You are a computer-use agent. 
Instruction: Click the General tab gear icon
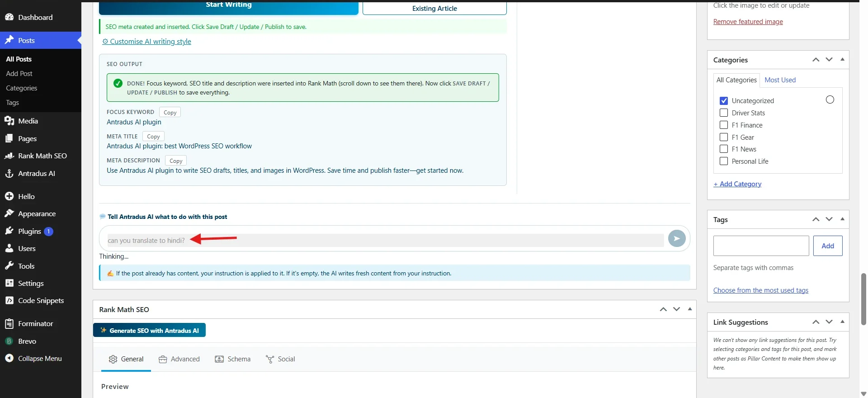pyautogui.click(x=113, y=359)
